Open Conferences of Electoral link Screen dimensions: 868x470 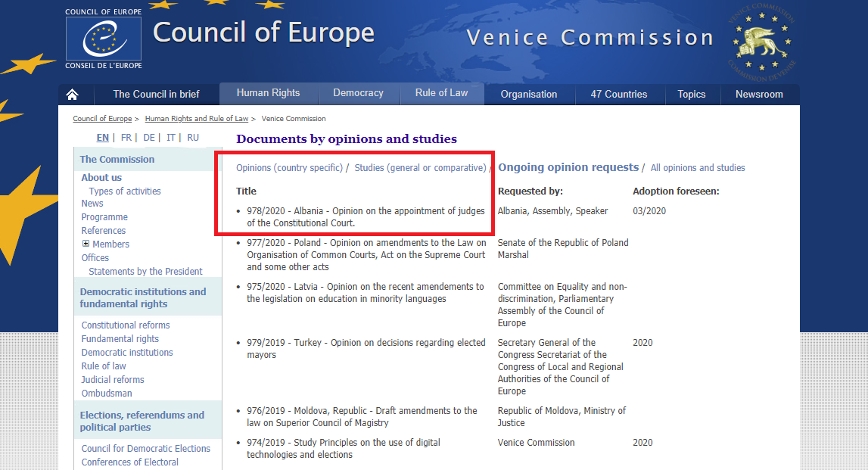[130, 462]
